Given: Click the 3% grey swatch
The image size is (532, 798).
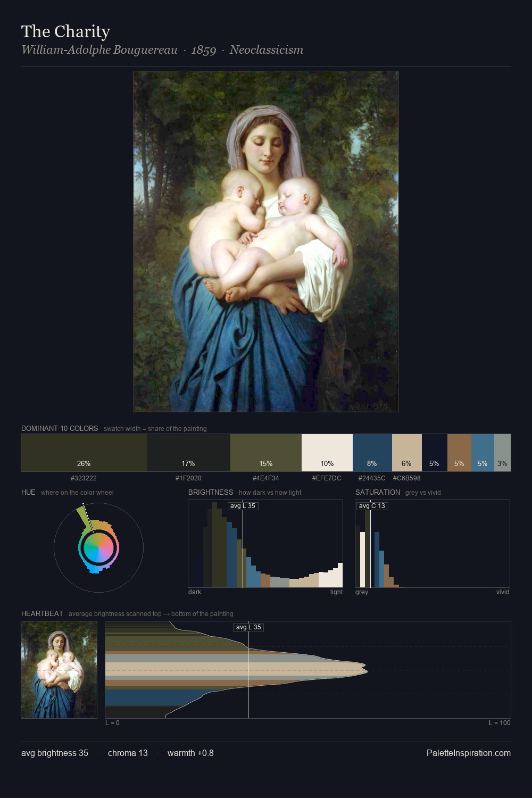Looking at the screenshot, I should [502, 453].
